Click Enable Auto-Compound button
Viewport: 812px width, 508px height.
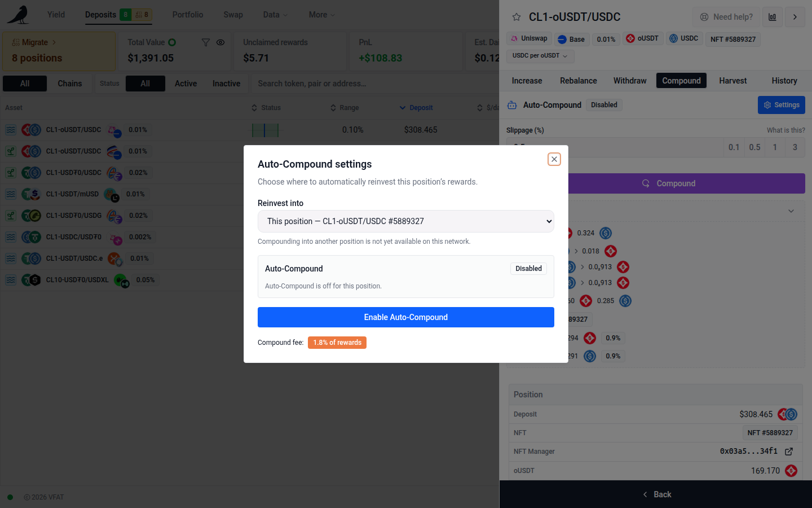[406, 317]
